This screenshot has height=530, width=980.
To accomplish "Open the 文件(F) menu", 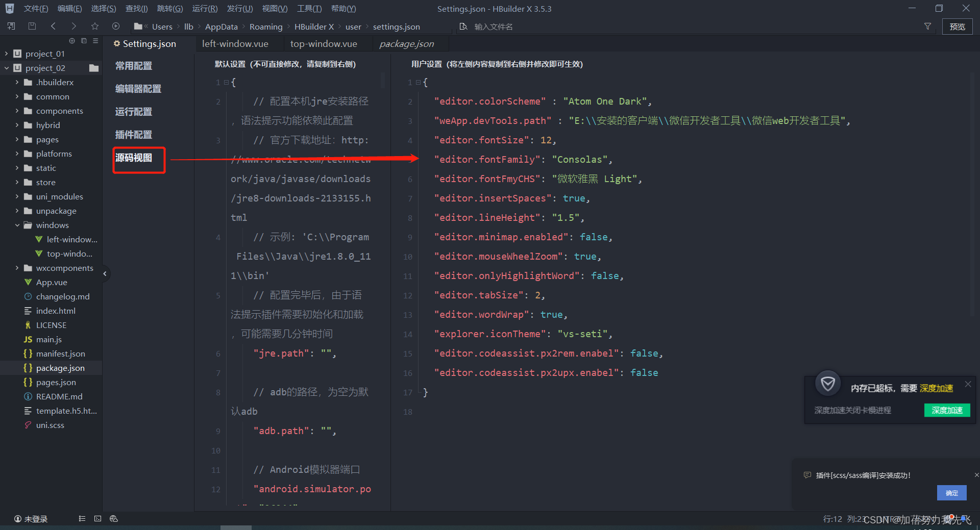I will [x=36, y=9].
